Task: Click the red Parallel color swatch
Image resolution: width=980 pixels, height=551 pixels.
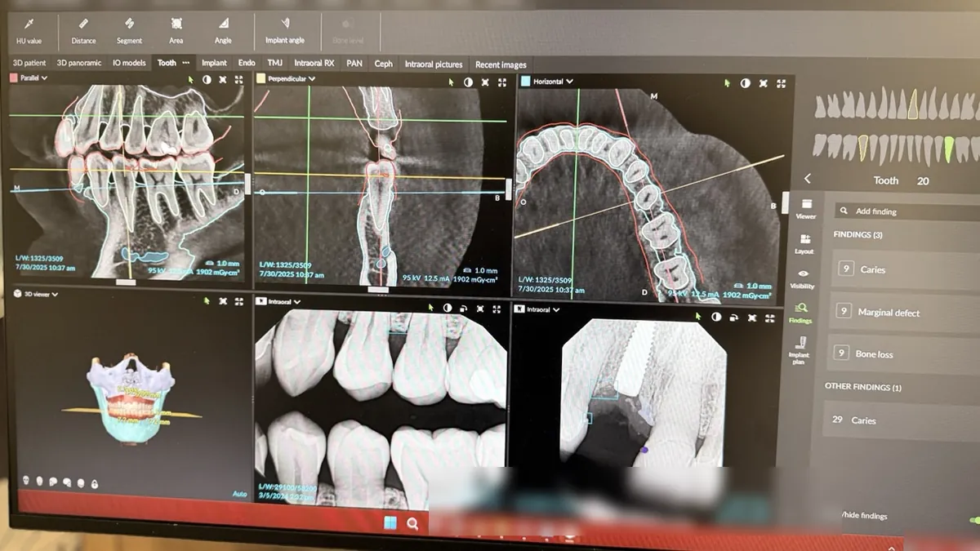Action: tap(13, 78)
